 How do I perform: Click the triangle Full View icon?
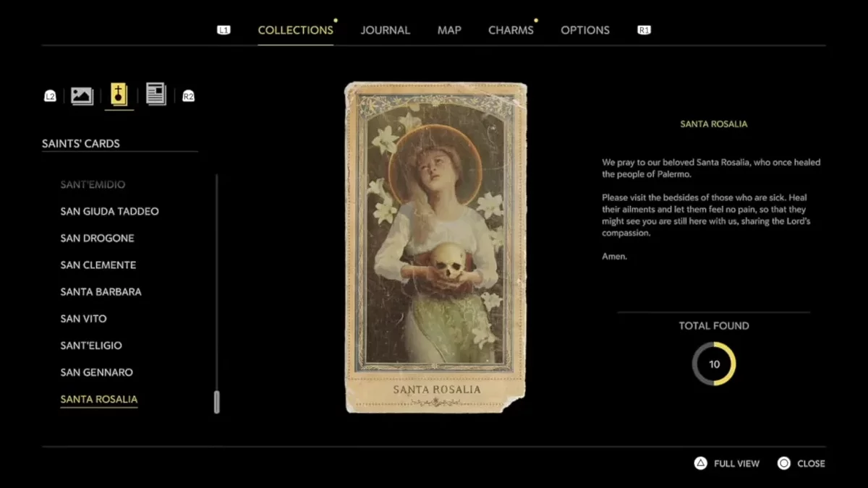(700, 463)
